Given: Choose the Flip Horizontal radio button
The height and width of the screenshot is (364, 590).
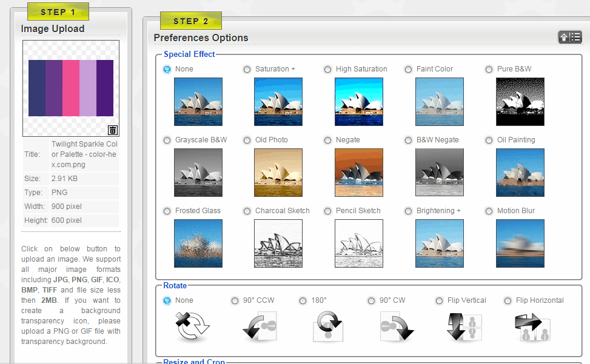Looking at the screenshot, I should point(508,301).
